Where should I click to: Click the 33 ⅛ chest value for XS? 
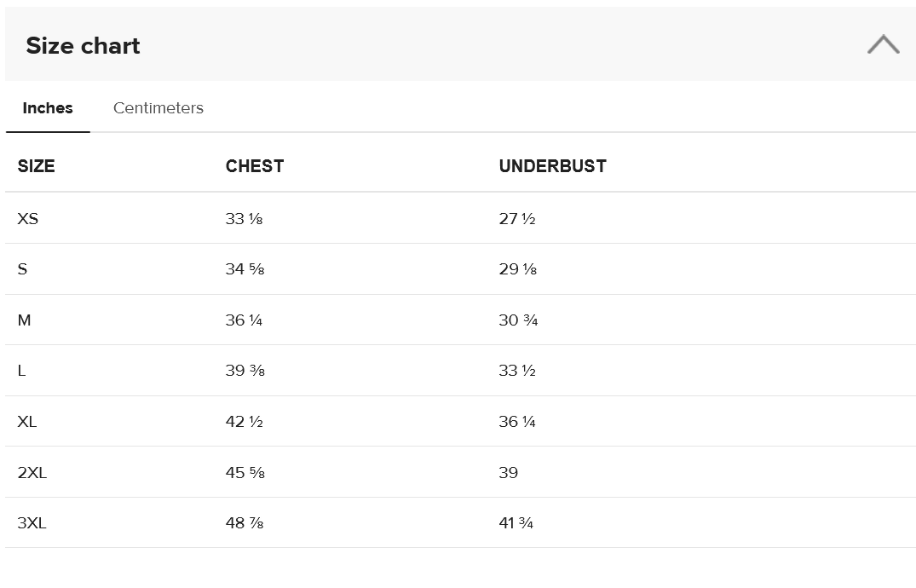tap(244, 219)
